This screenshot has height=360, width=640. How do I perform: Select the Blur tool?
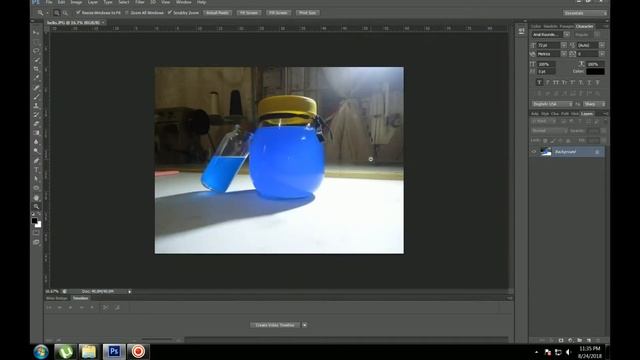click(36, 142)
